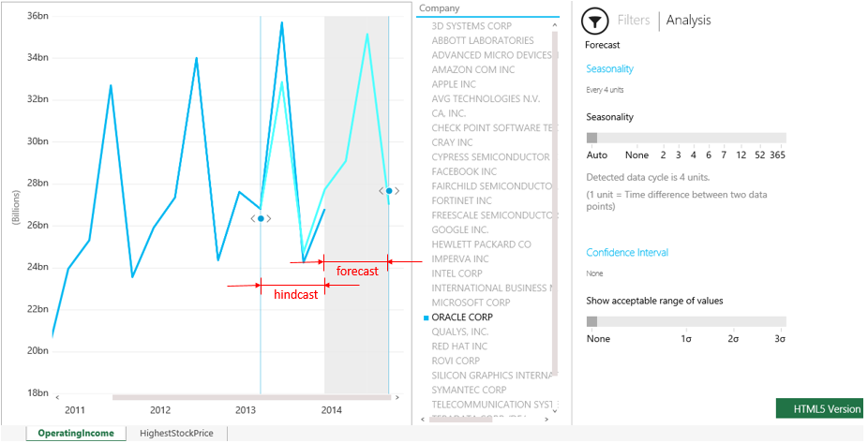Image resolution: width=868 pixels, height=443 pixels.
Task: Click the blue square beside ORACLE CORP
Action: [x=425, y=317]
